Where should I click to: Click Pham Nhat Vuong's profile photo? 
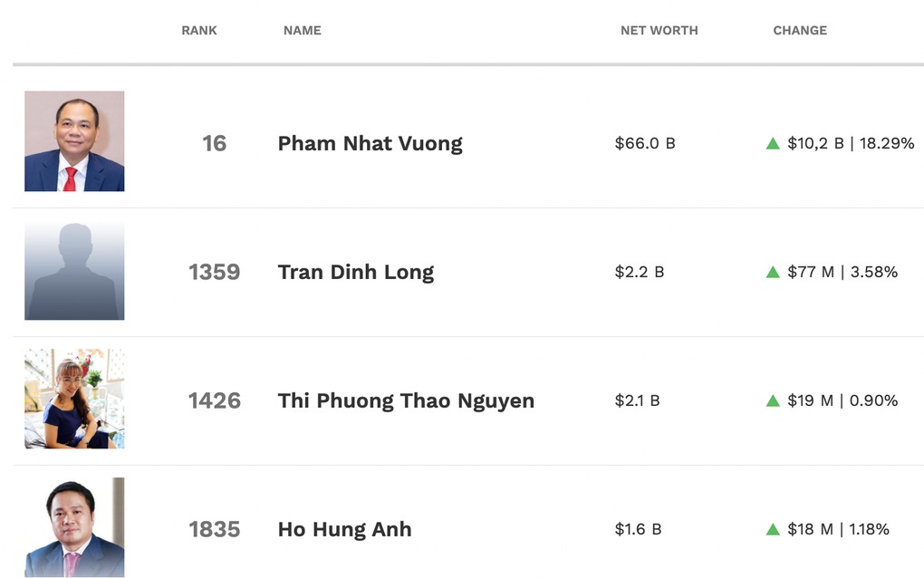click(x=74, y=141)
